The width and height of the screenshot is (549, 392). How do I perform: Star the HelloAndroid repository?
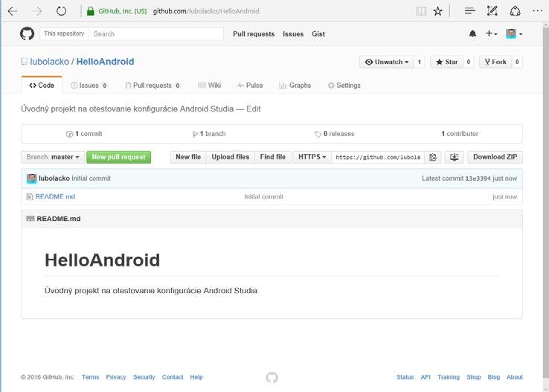pos(446,62)
